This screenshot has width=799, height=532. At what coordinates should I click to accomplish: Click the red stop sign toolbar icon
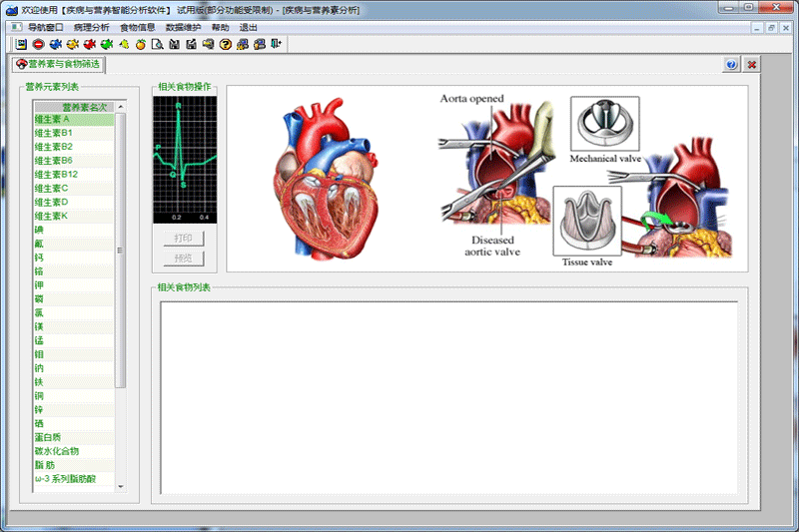click(38, 44)
